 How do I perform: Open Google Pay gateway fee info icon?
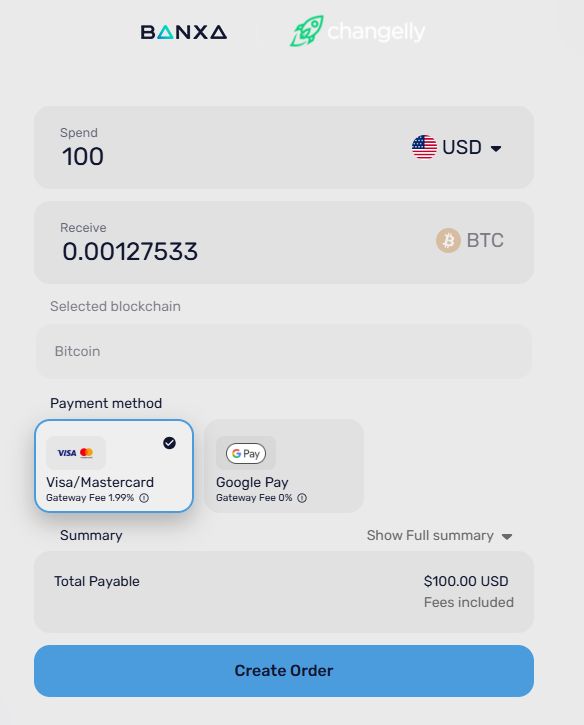coord(302,498)
